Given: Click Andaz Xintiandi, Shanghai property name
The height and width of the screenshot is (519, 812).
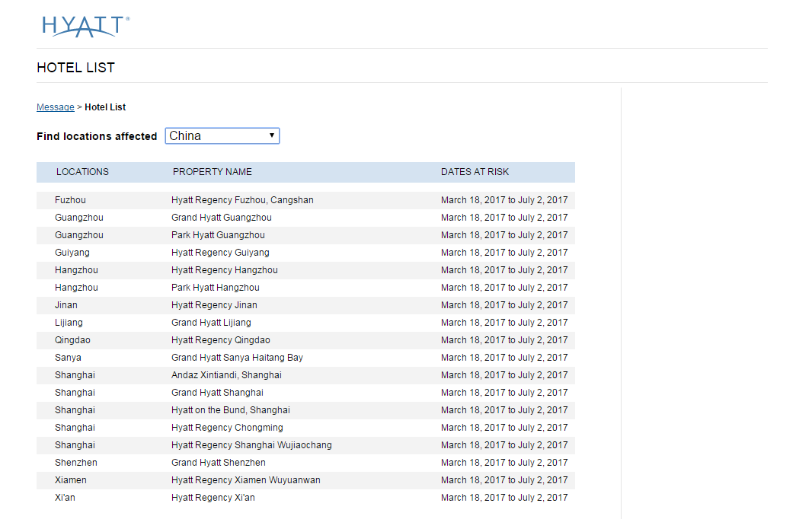Looking at the screenshot, I should coord(226,375).
